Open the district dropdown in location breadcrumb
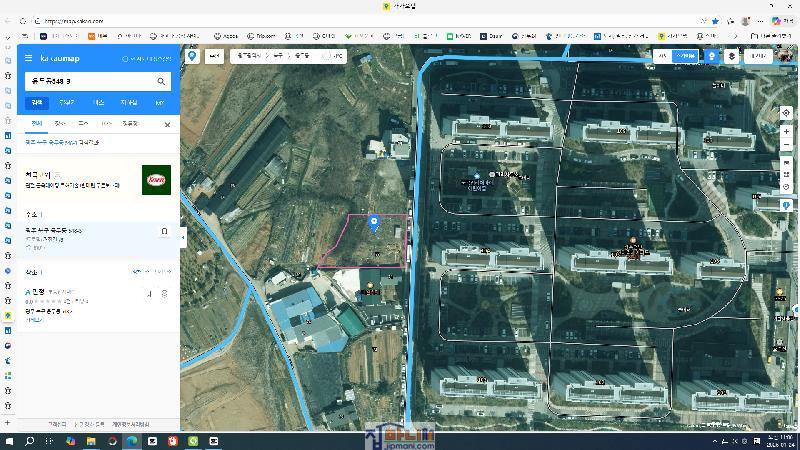Image resolution: width=800 pixels, height=450 pixels. pyautogui.click(x=279, y=57)
